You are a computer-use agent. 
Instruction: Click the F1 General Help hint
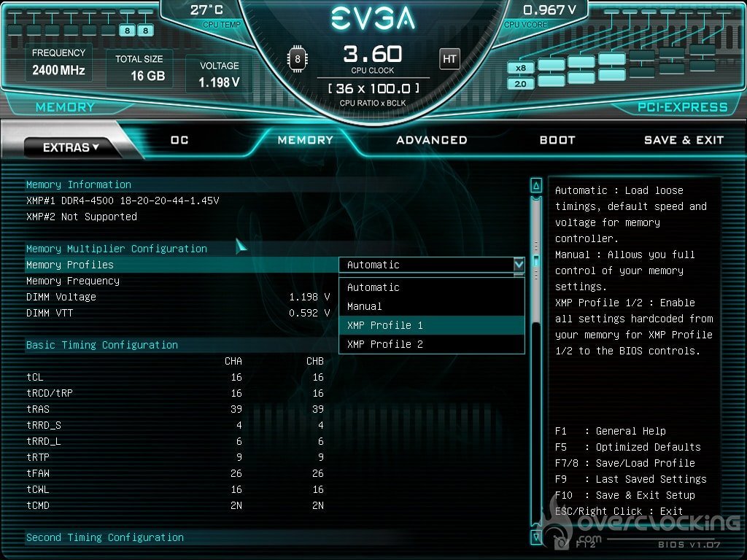(611, 431)
